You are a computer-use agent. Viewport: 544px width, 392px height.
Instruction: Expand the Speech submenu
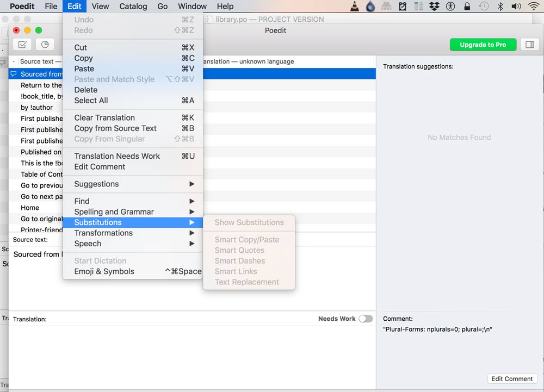tap(133, 244)
